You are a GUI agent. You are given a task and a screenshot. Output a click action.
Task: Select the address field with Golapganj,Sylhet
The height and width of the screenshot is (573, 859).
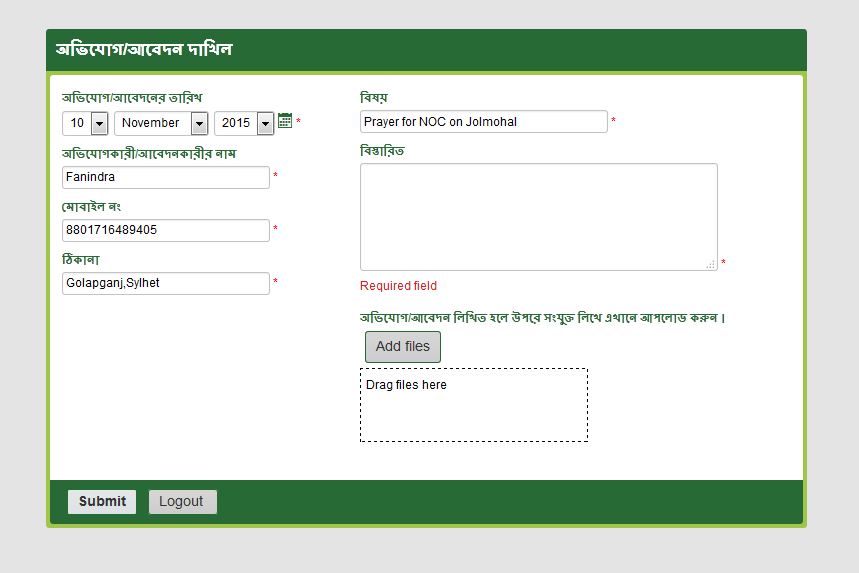(165, 283)
